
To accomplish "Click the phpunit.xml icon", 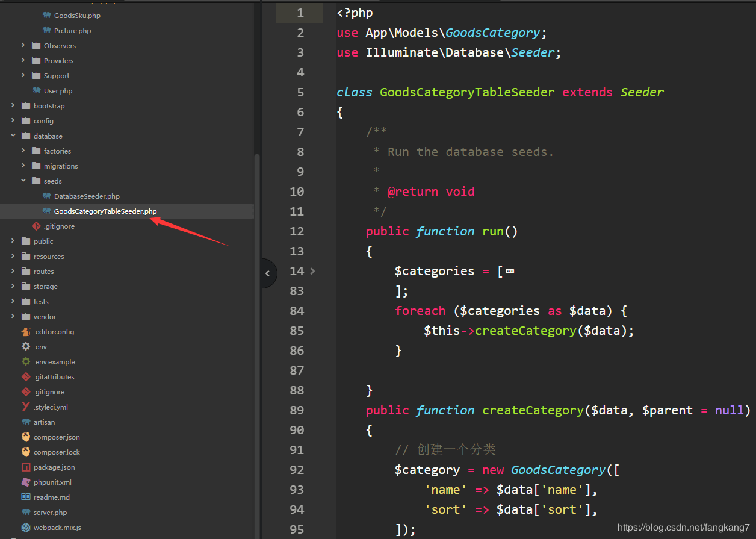I will [25, 482].
